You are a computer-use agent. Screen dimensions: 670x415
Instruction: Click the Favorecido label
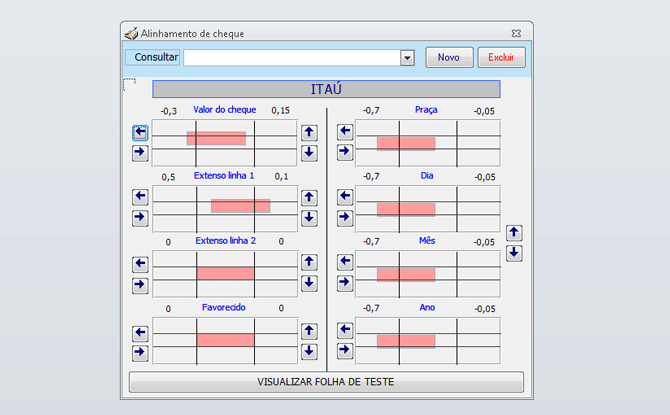click(x=223, y=307)
